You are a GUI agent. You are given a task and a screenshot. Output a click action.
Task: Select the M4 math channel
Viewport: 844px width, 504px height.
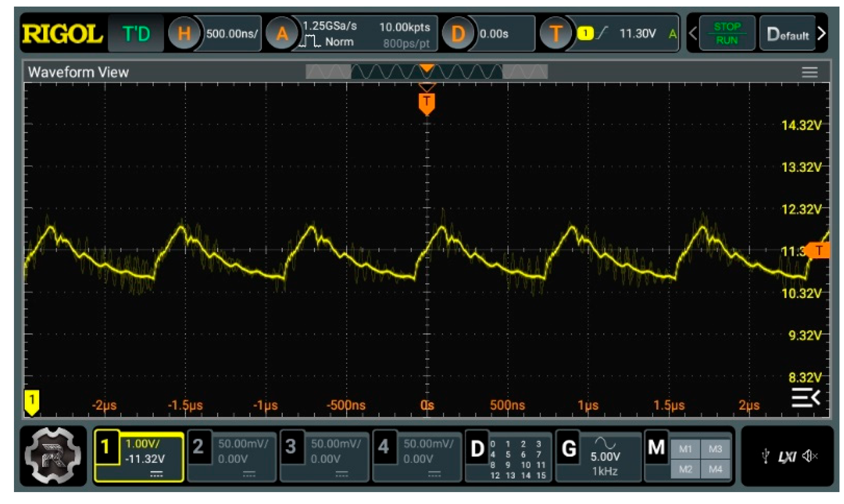pyautogui.click(x=715, y=469)
